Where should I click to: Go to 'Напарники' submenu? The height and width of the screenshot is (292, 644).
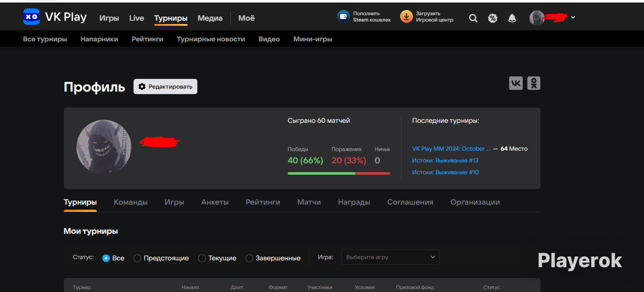99,39
